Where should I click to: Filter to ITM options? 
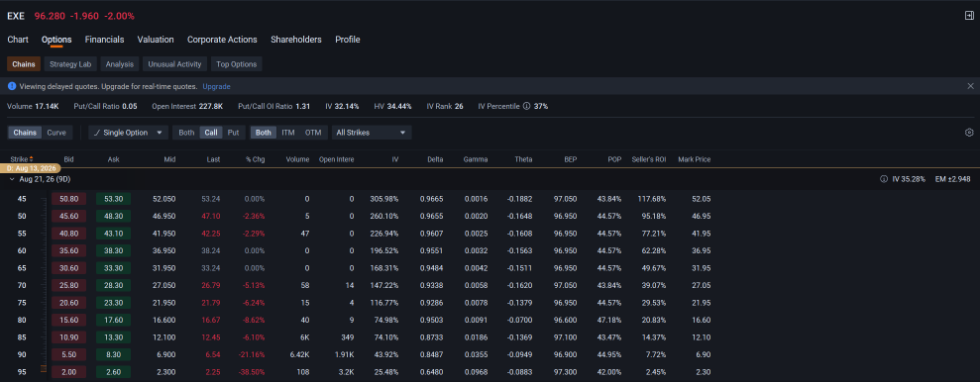point(288,133)
